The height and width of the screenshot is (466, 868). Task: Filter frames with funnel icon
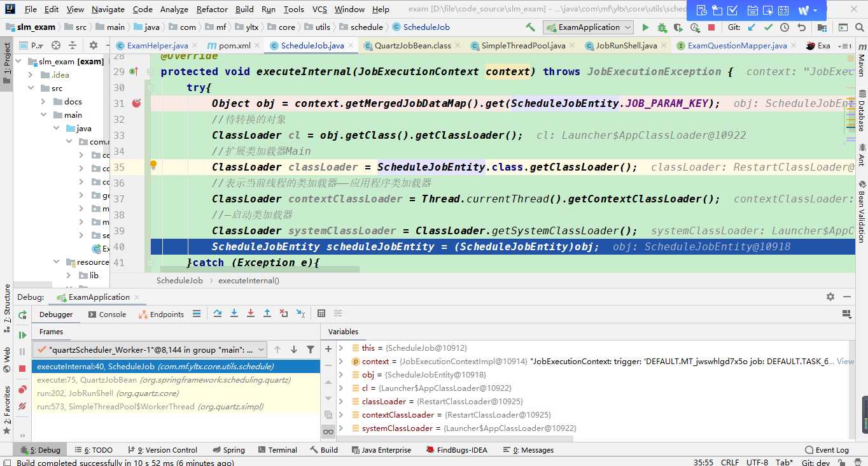tap(311, 349)
